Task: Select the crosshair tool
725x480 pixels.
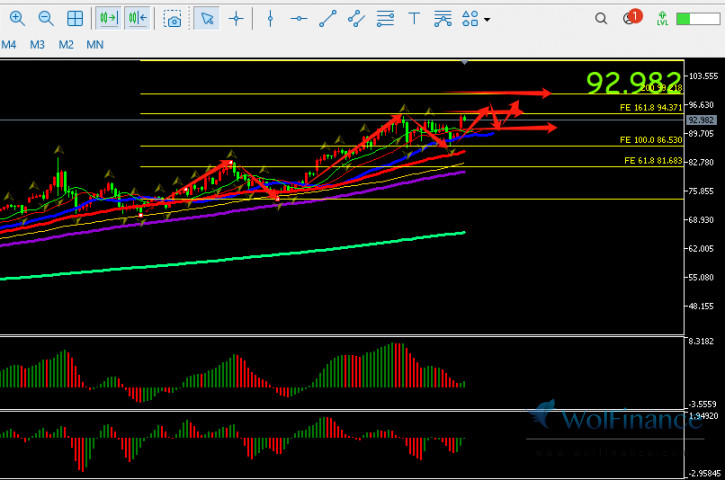Action: [236, 18]
